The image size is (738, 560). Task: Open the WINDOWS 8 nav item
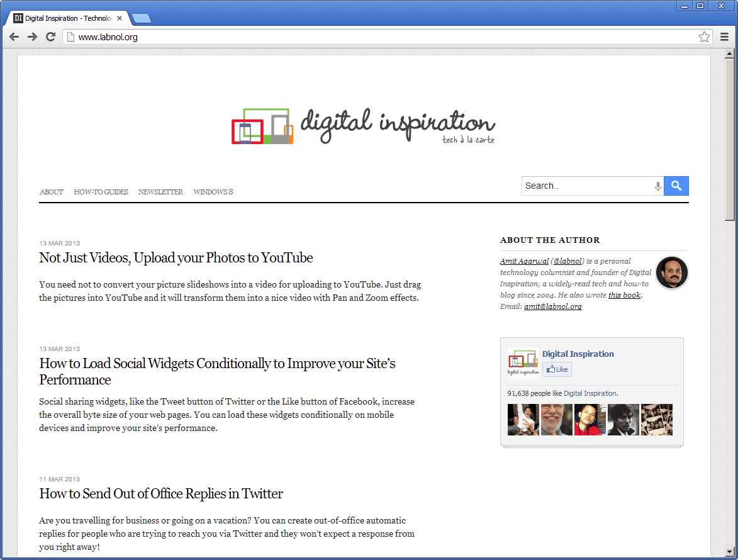click(213, 192)
